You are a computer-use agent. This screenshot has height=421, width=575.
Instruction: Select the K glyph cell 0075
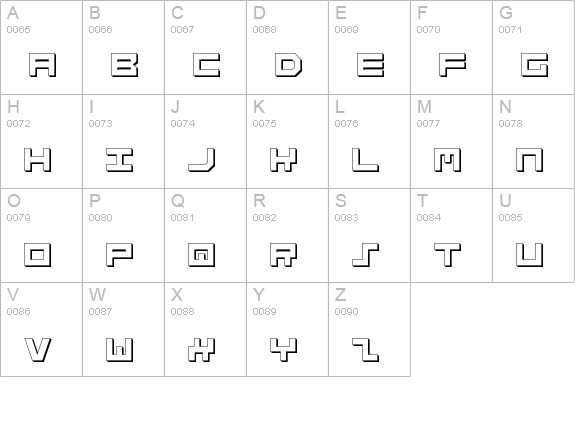[288, 142]
